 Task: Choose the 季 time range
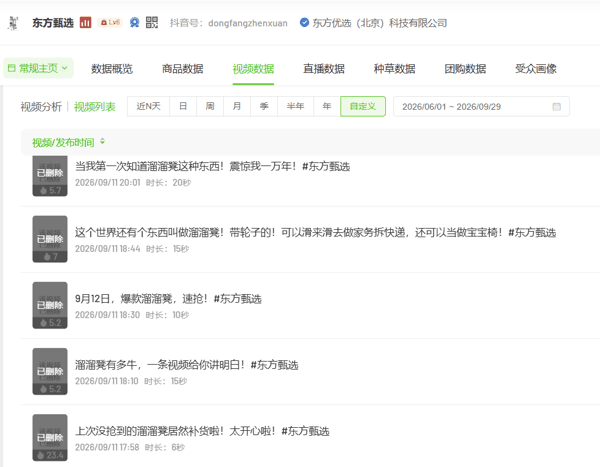pos(264,106)
